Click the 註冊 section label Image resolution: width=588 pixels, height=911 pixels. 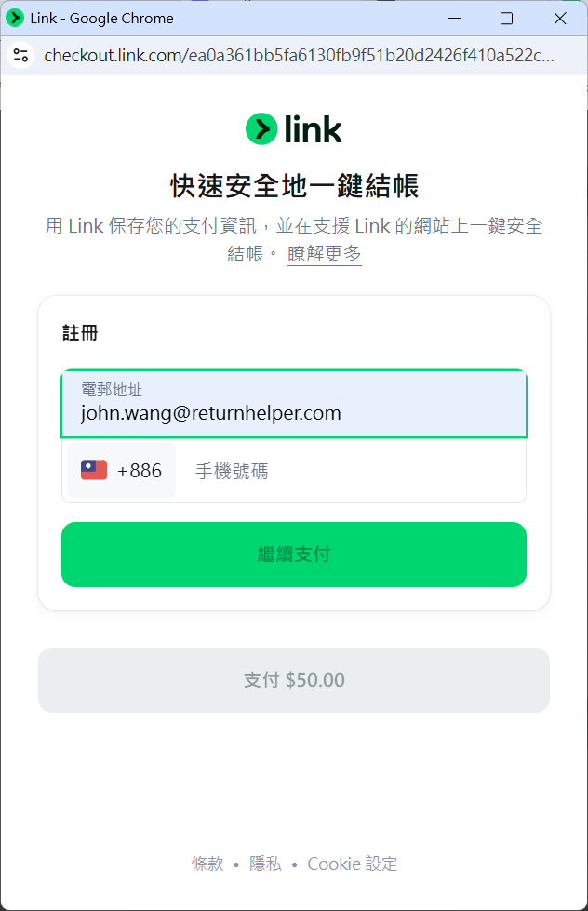tap(80, 332)
